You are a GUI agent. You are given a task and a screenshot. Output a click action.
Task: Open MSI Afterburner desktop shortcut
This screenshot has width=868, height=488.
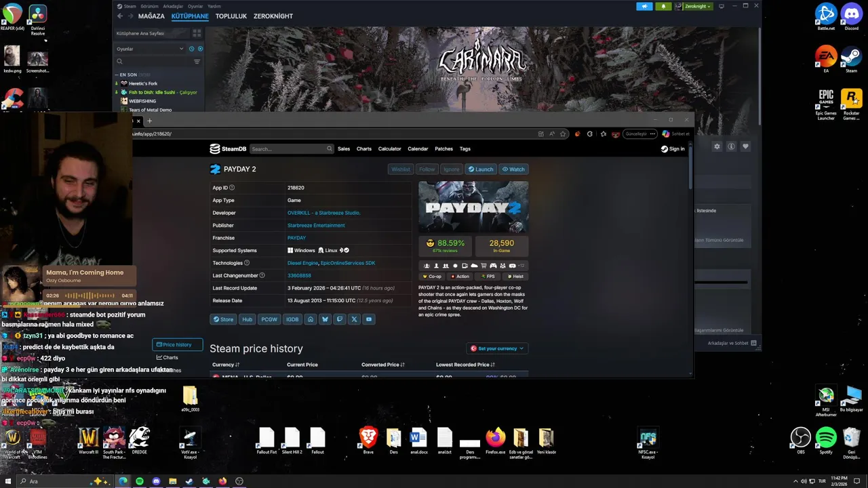[826, 401]
